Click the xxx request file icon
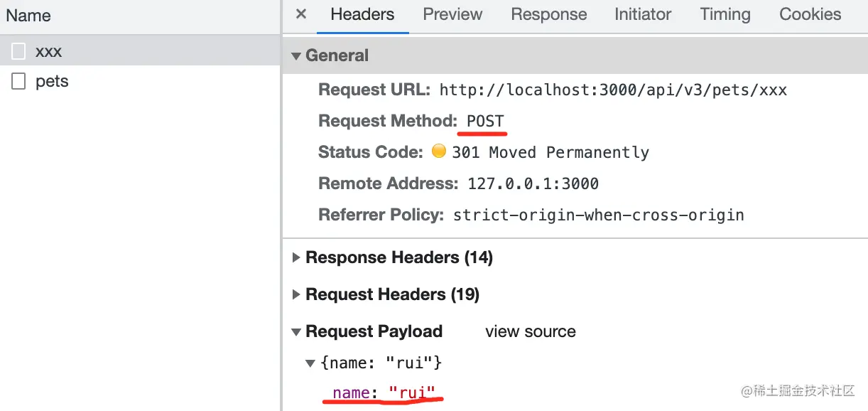This screenshot has width=868, height=411. 18,51
